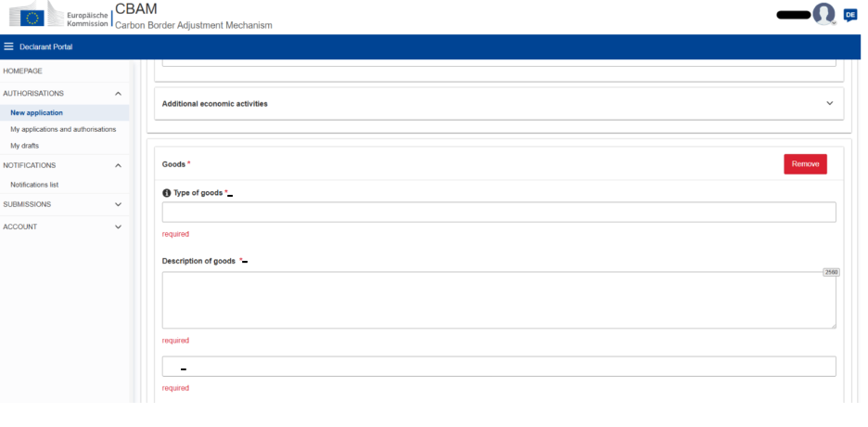868x427 pixels.
Task: Select New application in the sidebar
Action: [36, 112]
